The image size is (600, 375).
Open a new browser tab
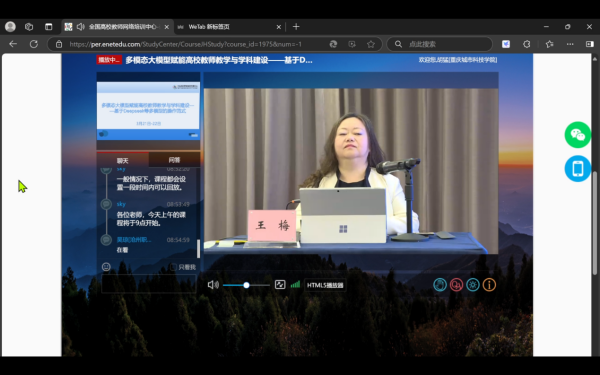(296, 27)
